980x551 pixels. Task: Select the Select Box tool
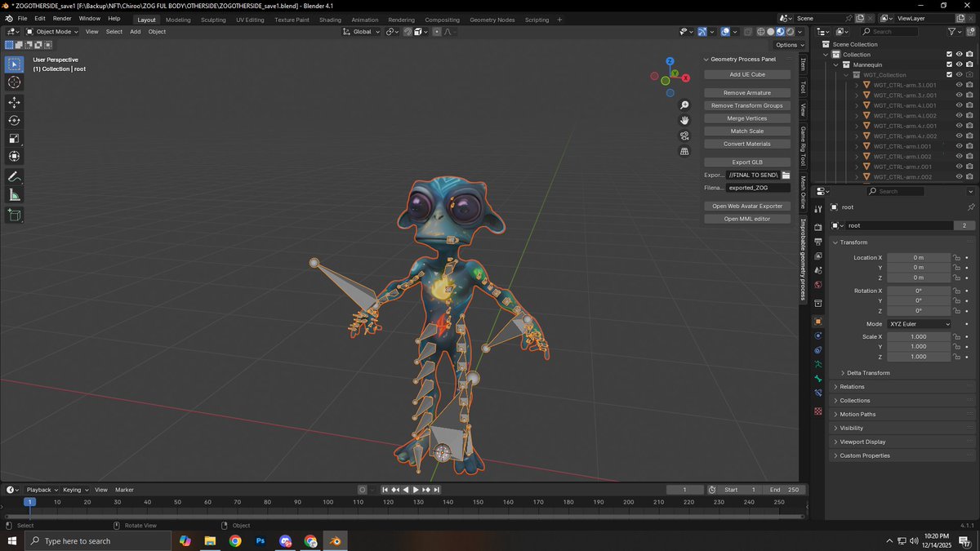15,64
